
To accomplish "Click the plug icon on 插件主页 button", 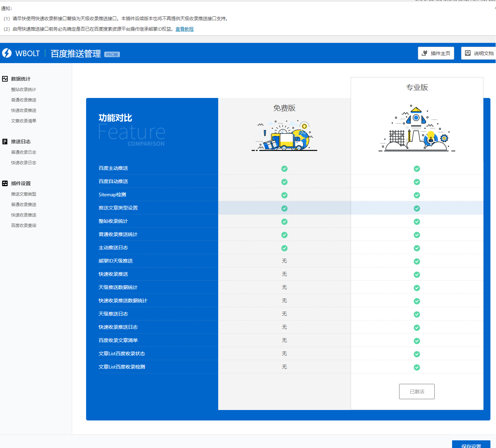I will (x=425, y=53).
